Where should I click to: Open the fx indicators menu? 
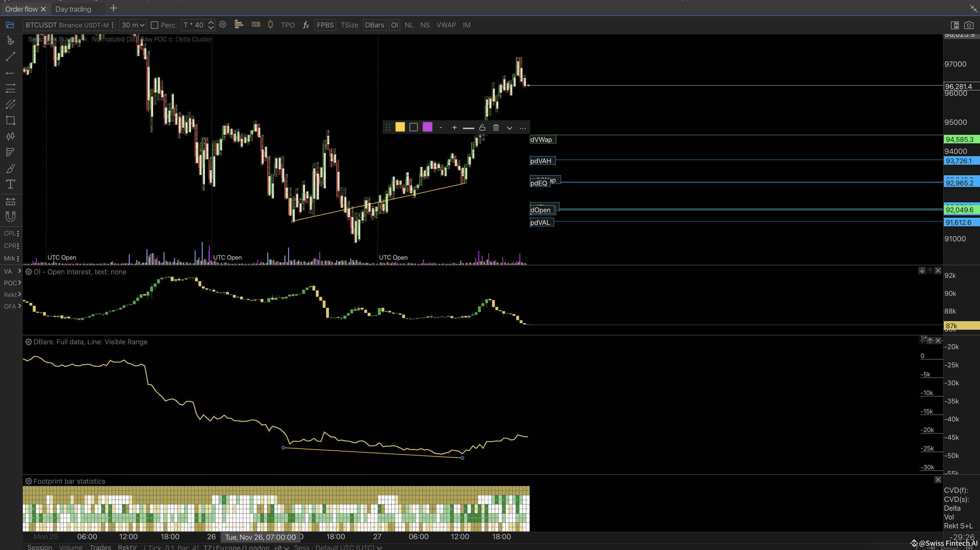(x=306, y=25)
